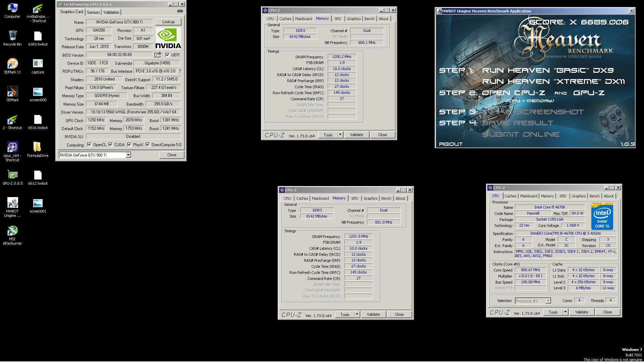The image size is (644, 362).
Task: Click Submit Online in HWBOT Heaven
Action: point(521,134)
